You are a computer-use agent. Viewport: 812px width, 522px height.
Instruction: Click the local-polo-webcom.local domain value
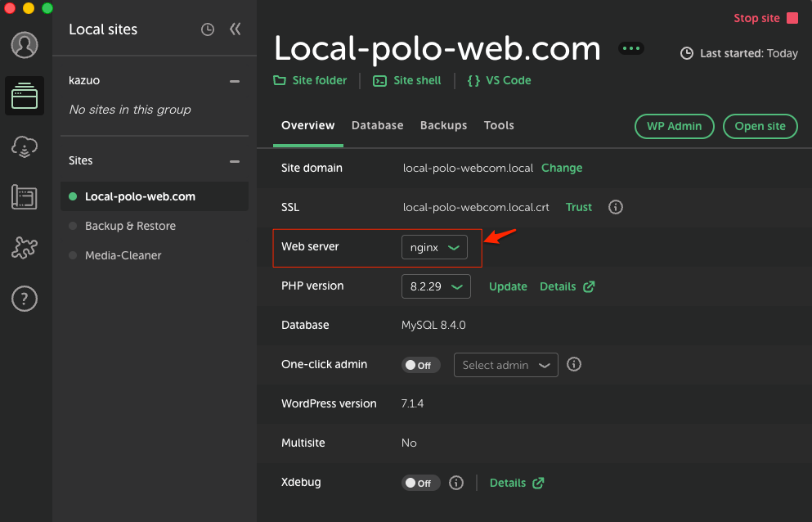tap(468, 168)
